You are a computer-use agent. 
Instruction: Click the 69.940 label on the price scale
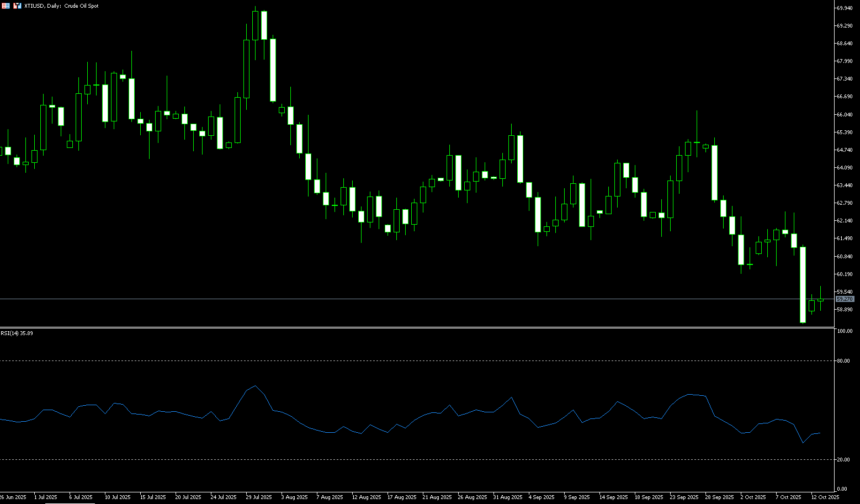tap(845, 8)
